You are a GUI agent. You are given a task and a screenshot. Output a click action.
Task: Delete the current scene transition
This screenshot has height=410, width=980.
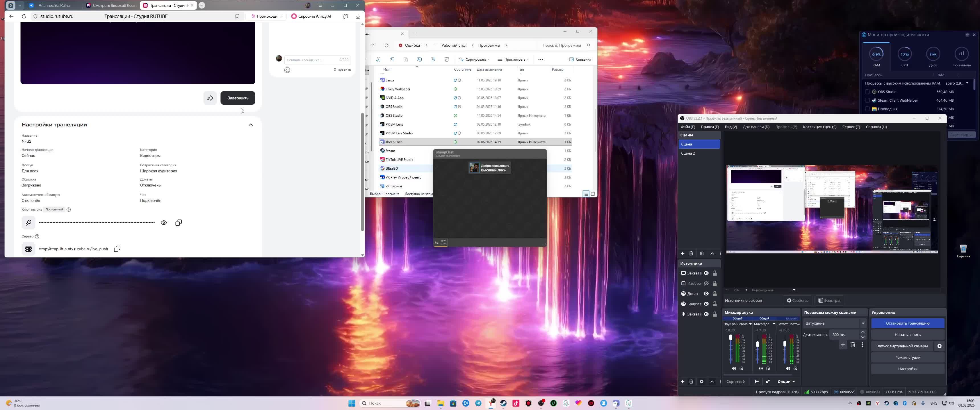pyautogui.click(x=853, y=345)
